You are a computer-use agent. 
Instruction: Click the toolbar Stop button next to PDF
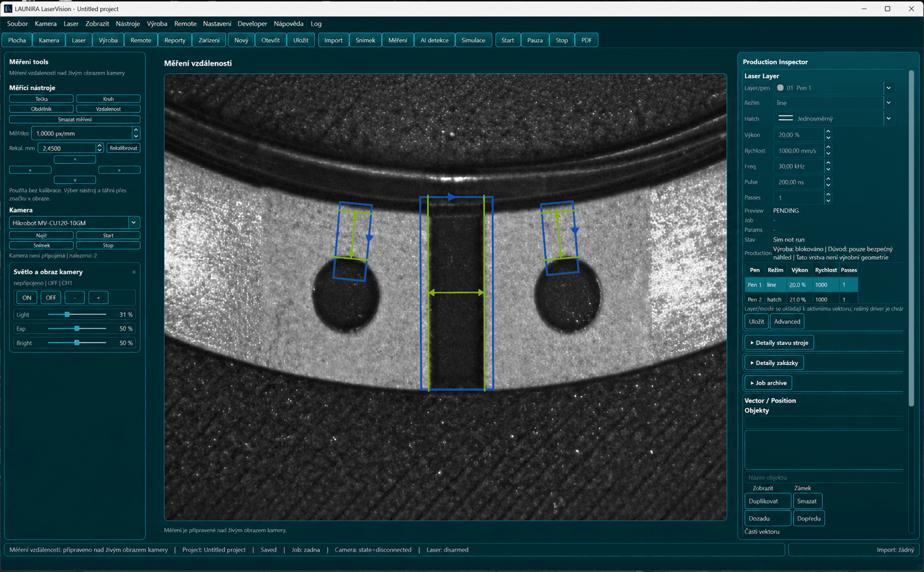(561, 40)
